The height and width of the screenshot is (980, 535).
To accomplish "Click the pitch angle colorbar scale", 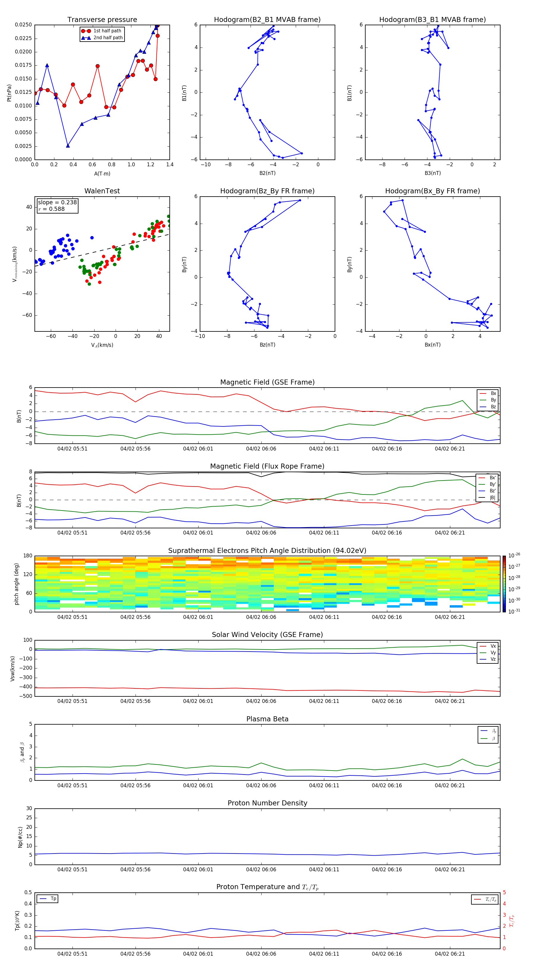I will pyautogui.click(x=504, y=584).
